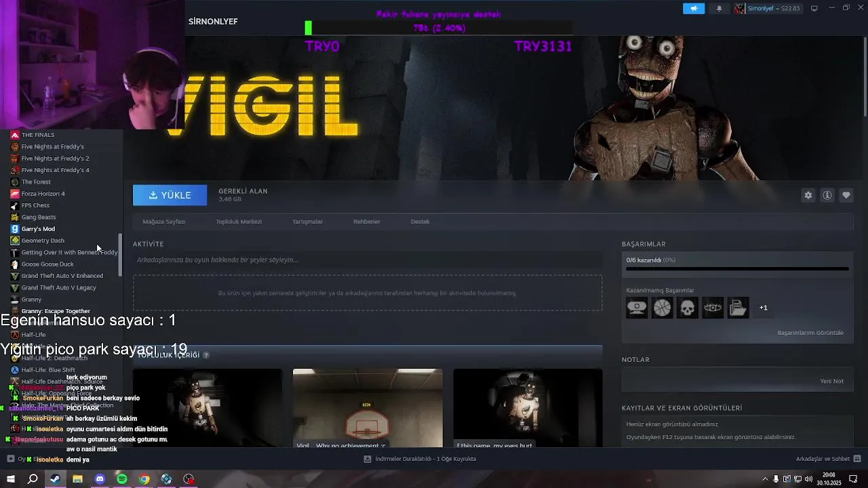The height and width of the screenshot is (488, 868).
Task: Open Google Chrome from taskbar
Action: (144, 479)
